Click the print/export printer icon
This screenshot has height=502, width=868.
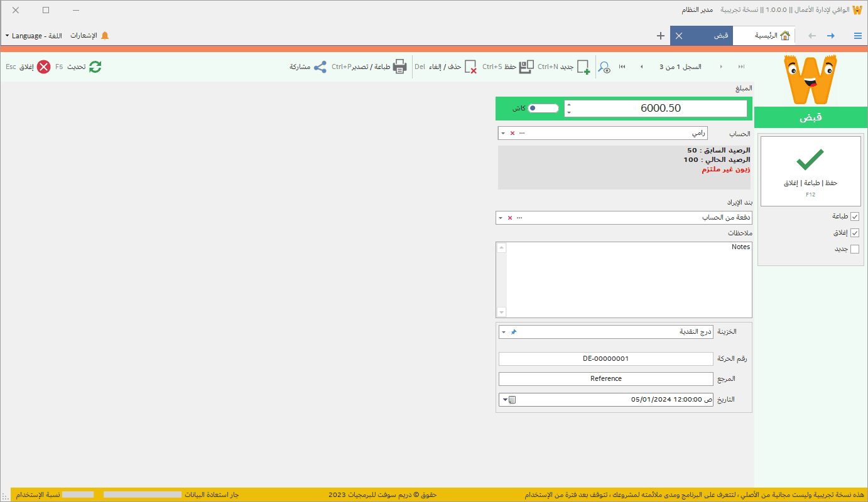[x=400, y=67]
